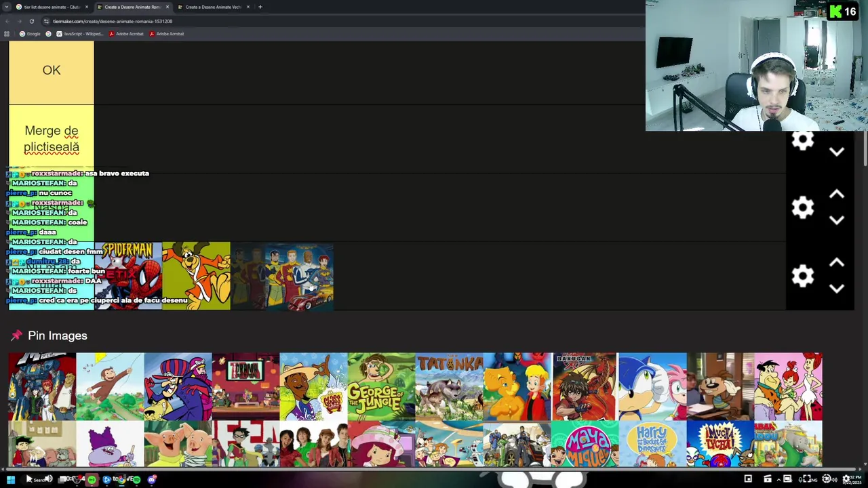The width and height of the screenshot is (868, 488).
Task: Pick the Flintstones Fred and Wilma image
Action: pos(788,386)
